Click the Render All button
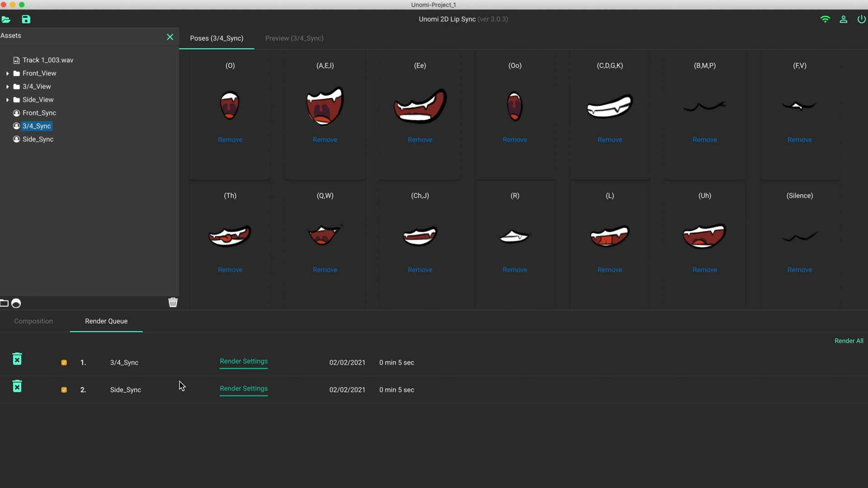This screenshot has height=488, width=868. tap(849, 341)
